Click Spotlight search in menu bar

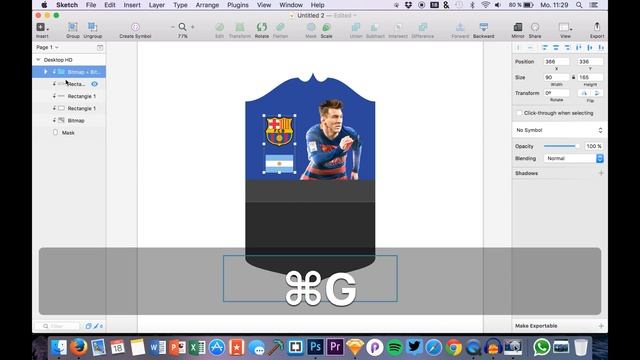[x=579, y=5]
